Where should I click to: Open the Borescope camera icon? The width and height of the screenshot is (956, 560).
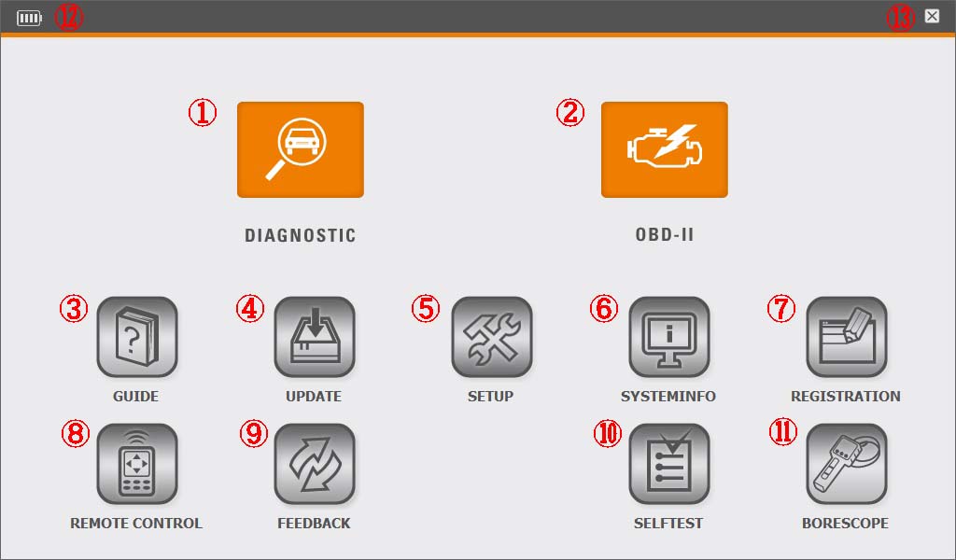pos(847,464)
